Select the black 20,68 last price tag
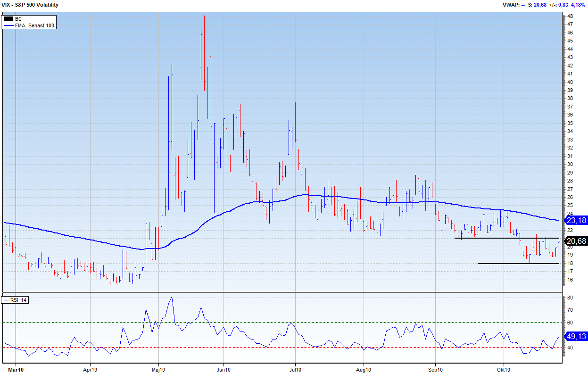 coord(576,241)
